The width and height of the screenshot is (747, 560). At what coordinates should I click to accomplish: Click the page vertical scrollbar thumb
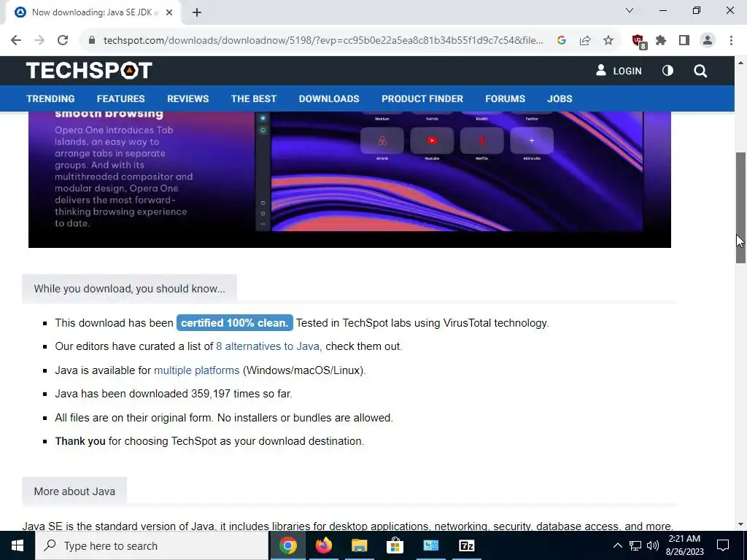(740, 208)
